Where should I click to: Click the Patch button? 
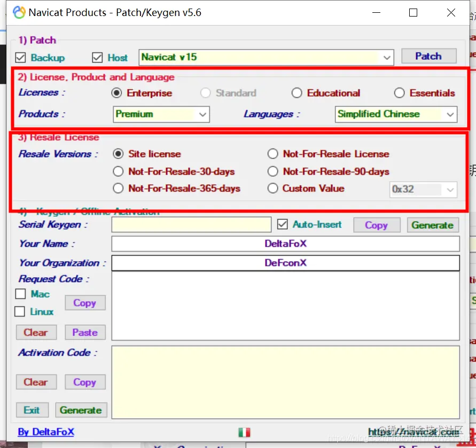(x=428, y=56)
